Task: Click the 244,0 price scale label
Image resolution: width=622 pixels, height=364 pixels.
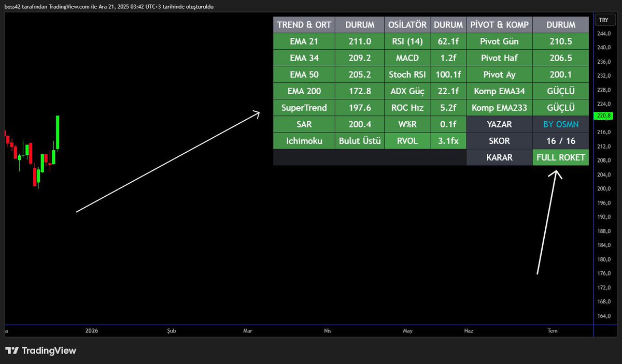Action: point(604,34)
